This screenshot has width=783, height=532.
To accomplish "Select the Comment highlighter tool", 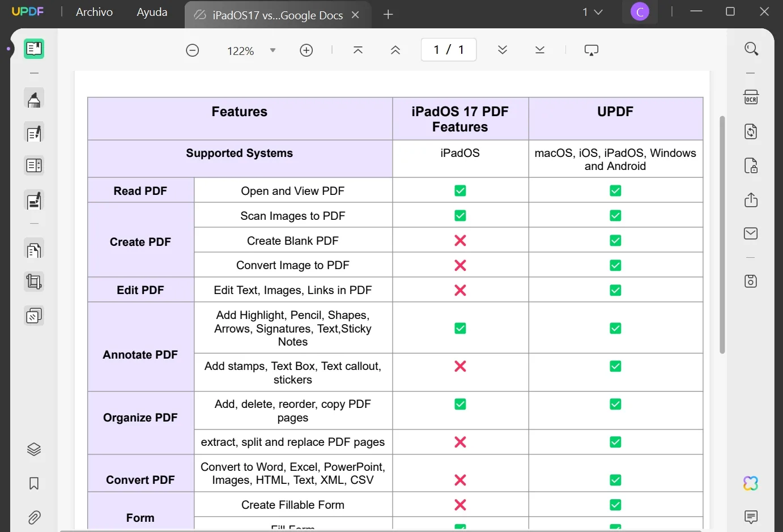I will 34,99.
